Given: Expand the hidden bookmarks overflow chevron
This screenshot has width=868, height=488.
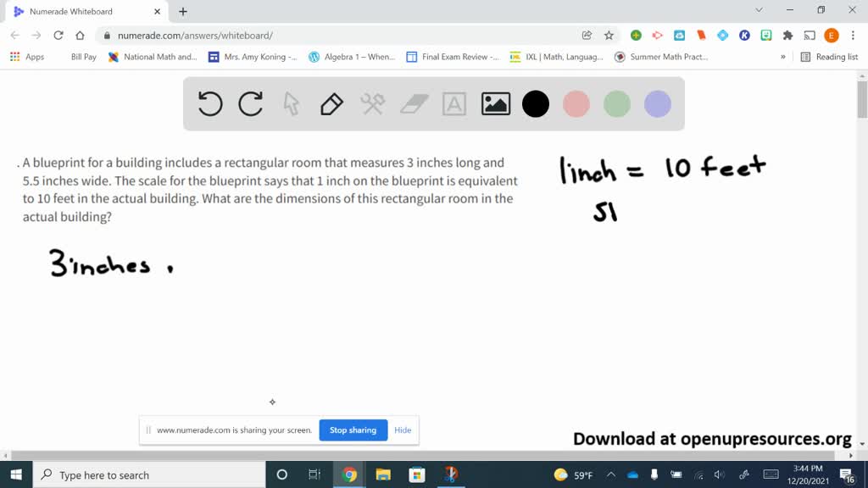Looking at the screenshot, I should pyautogui.click(x=782, y=57).
